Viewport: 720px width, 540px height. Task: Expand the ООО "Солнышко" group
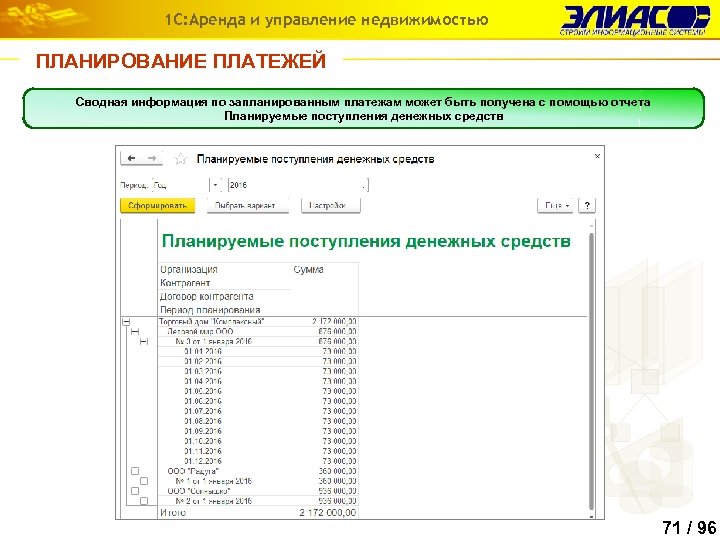tap(135, 491)
